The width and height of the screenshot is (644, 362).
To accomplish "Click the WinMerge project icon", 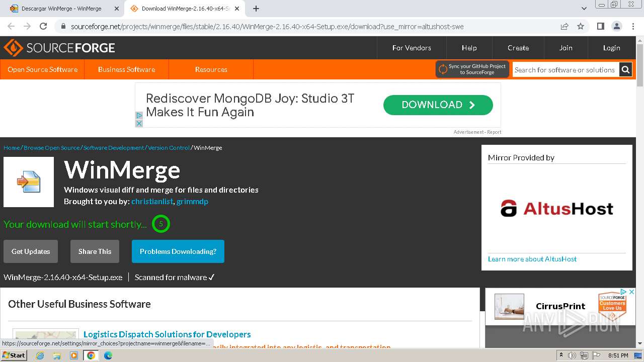I will (29, 182).
